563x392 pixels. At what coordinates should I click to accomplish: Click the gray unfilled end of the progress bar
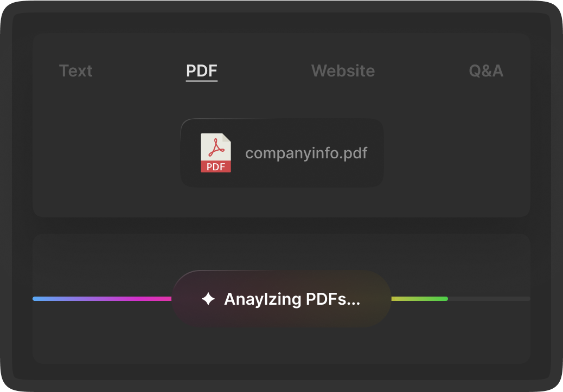(x=488, y=298)
